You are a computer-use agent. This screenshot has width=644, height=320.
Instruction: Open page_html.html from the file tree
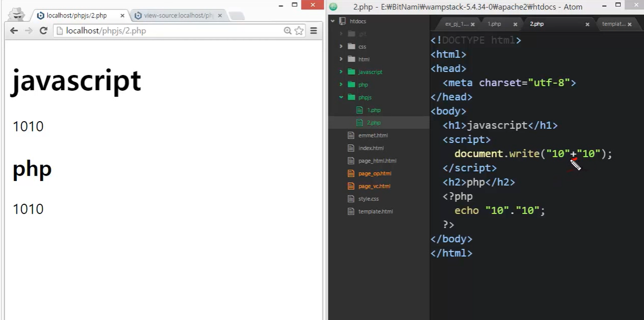377,161
